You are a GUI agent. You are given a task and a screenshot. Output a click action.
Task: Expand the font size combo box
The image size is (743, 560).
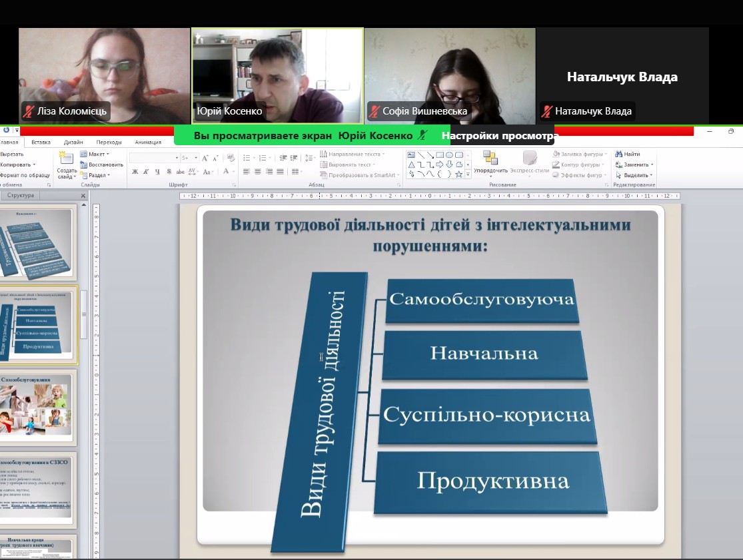pyautogui.click(x=195, y=158)
